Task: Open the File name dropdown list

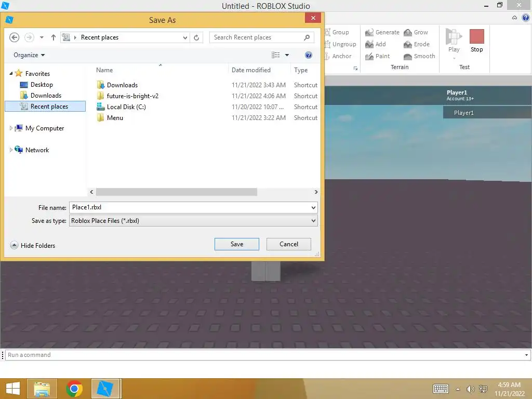Action: click(x=313, y=208)
